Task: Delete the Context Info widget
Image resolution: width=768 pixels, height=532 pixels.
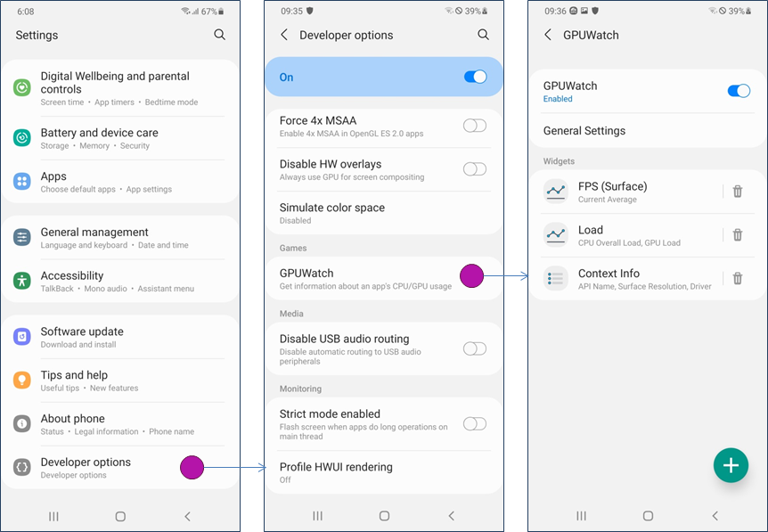Action: [737, 279]
